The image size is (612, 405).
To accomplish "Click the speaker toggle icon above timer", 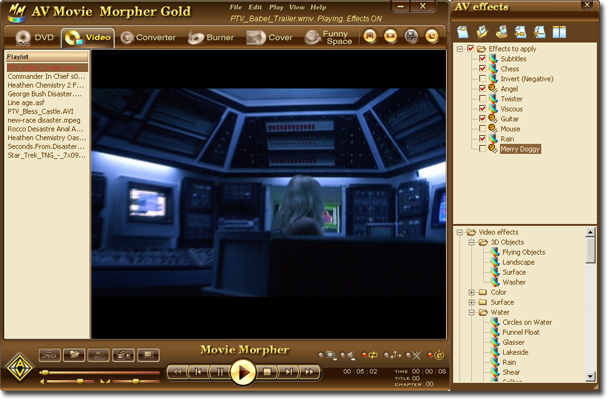I will click(351, 355).
